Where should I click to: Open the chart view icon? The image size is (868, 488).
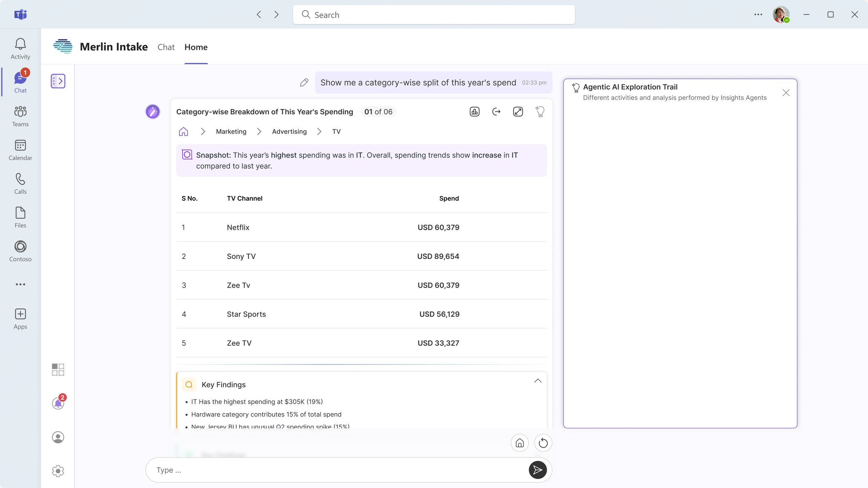coord(474,111)
